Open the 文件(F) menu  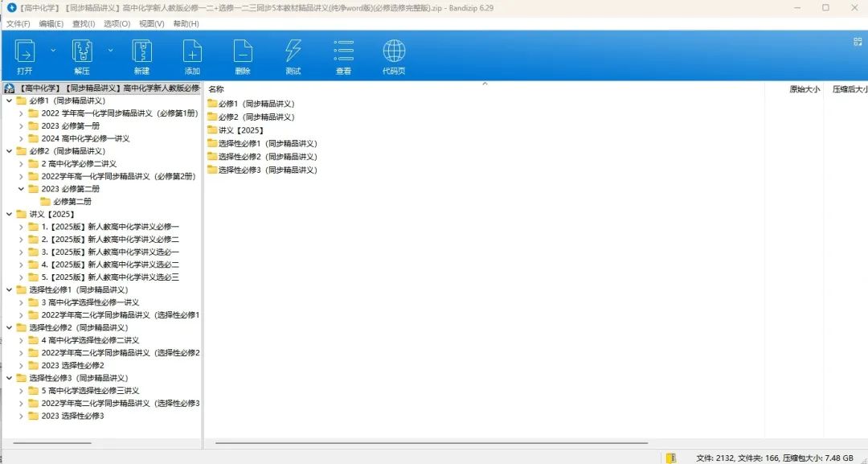click(18, 24)
